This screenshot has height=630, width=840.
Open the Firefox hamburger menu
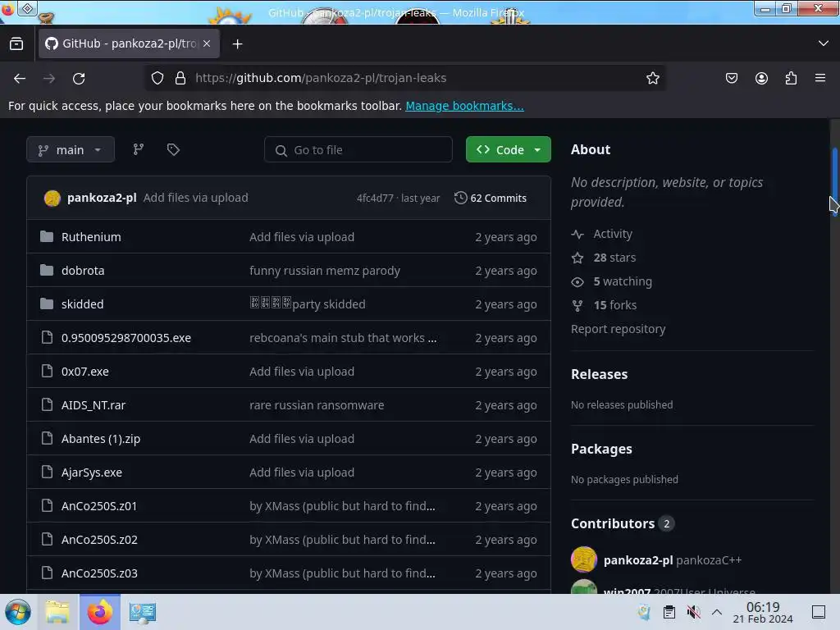(x=820, y=78)
